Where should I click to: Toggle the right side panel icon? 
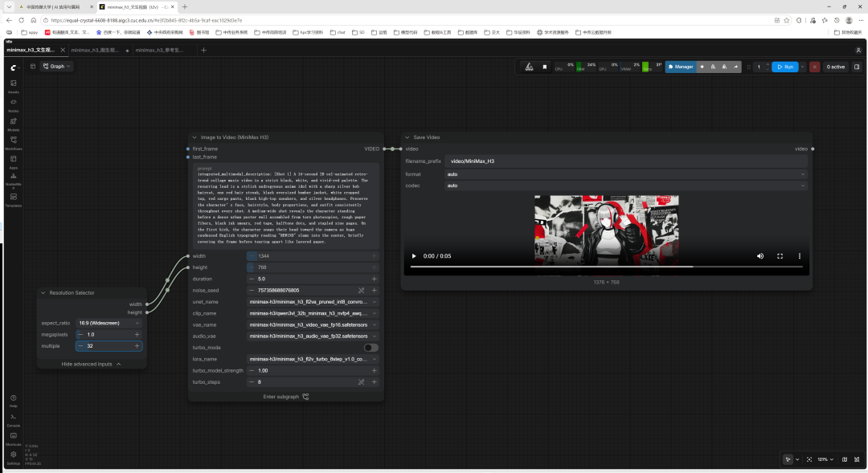tap(857, 67)
